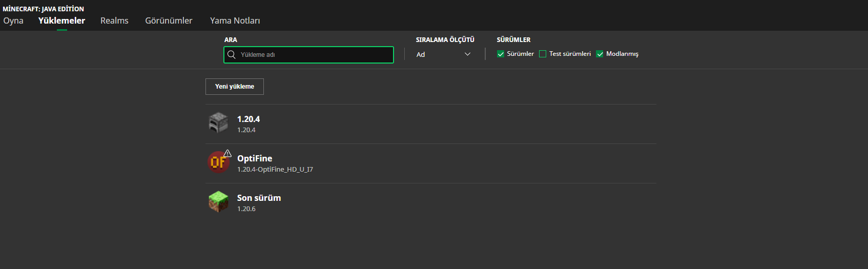This screenshot has width=868, height=269.
Task: Click the sort dropdown chevron arrow
Action: [x=467, y=54]
